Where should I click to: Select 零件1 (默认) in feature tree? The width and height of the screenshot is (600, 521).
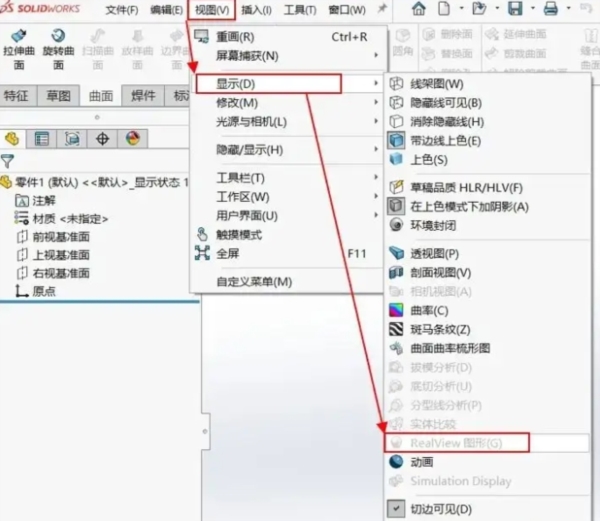(x=94, y=182)
